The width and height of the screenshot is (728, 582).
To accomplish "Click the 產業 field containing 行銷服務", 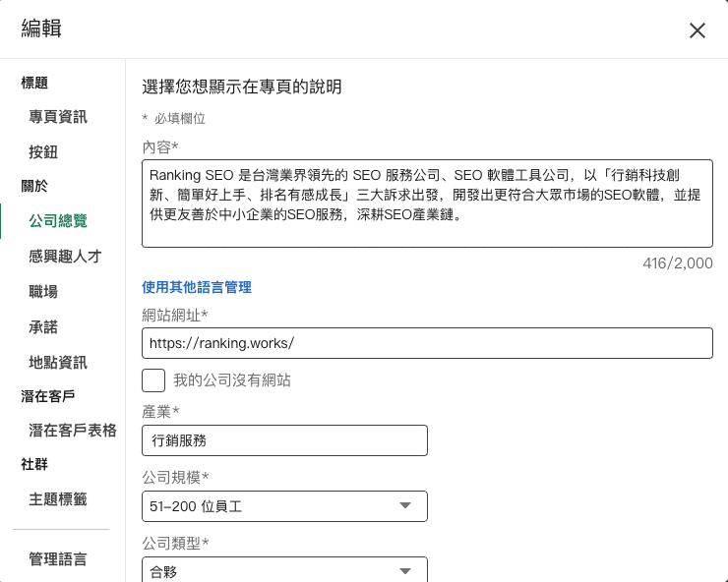I will tap(284, 440).
